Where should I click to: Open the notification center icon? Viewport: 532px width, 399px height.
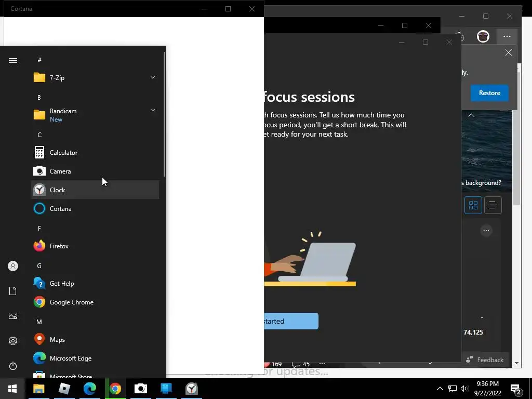[x=515, y=389]
